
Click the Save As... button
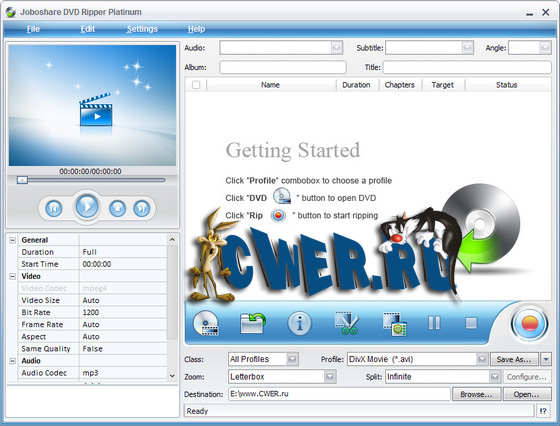point(514,359)
